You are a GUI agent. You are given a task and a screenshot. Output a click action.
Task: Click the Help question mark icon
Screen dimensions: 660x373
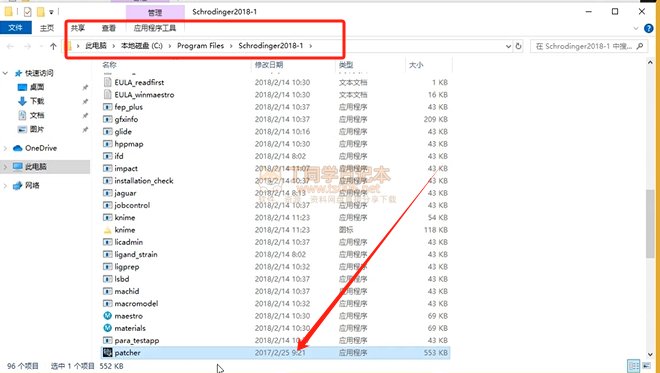pyautogui.click(x=649, y=29)
